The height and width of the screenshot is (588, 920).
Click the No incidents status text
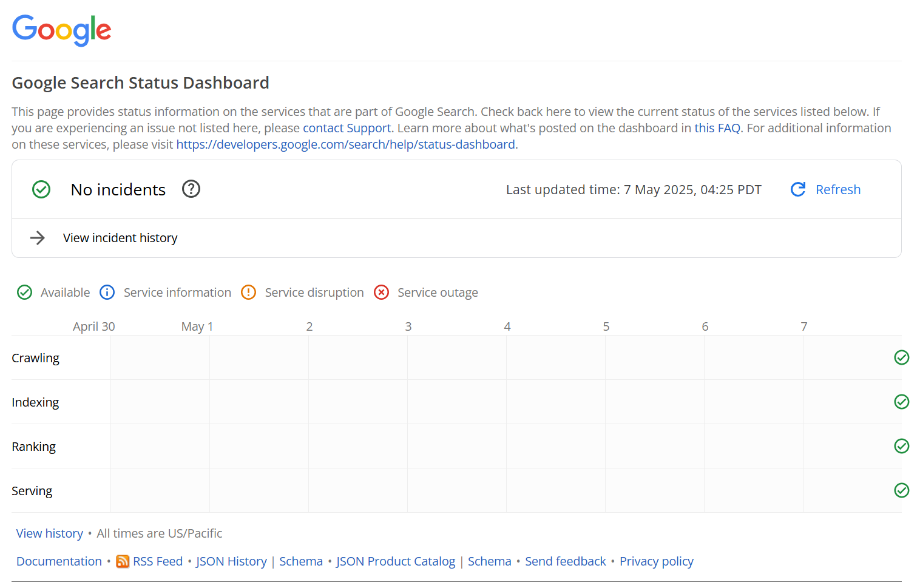(118, 189)
